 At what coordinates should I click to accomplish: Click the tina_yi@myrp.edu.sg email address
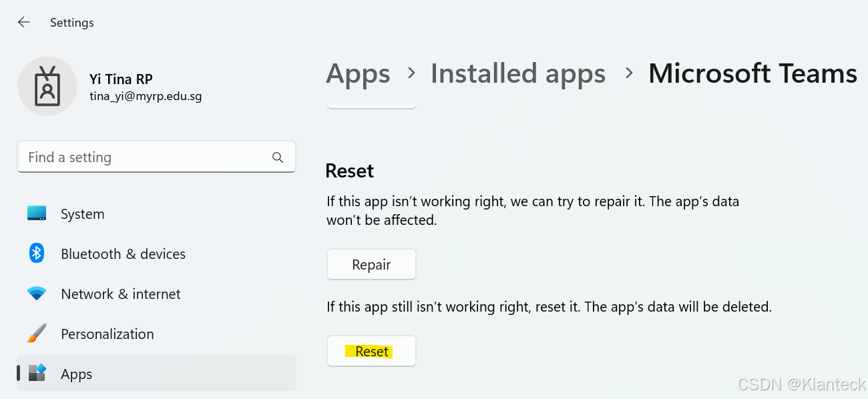(x=146, y=96)
